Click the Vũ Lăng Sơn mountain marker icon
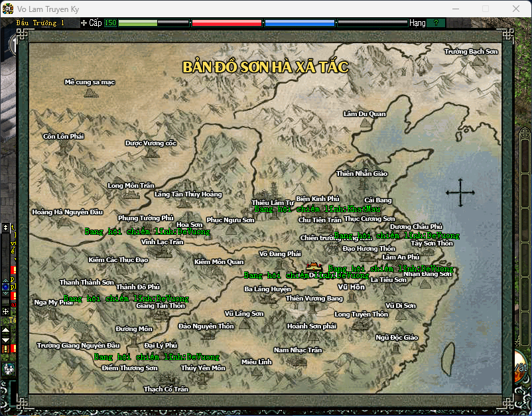This screenshot has height=416, width=532. (244, 324)
